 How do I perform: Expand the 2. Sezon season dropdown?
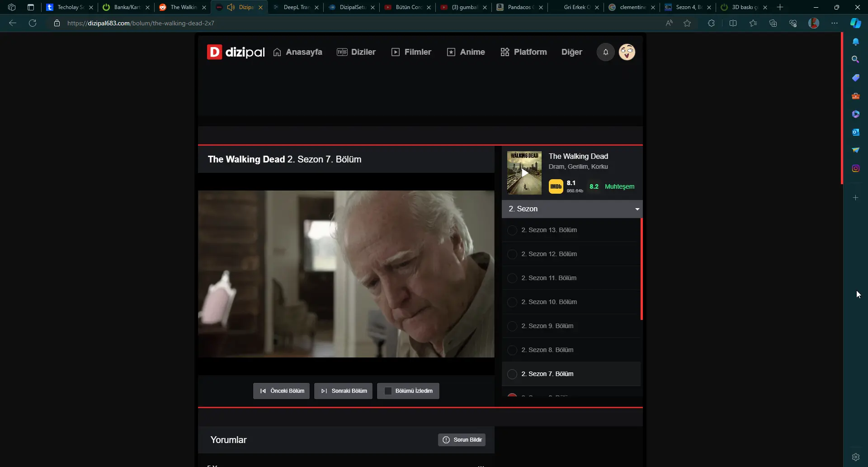(x=572, y=209)
